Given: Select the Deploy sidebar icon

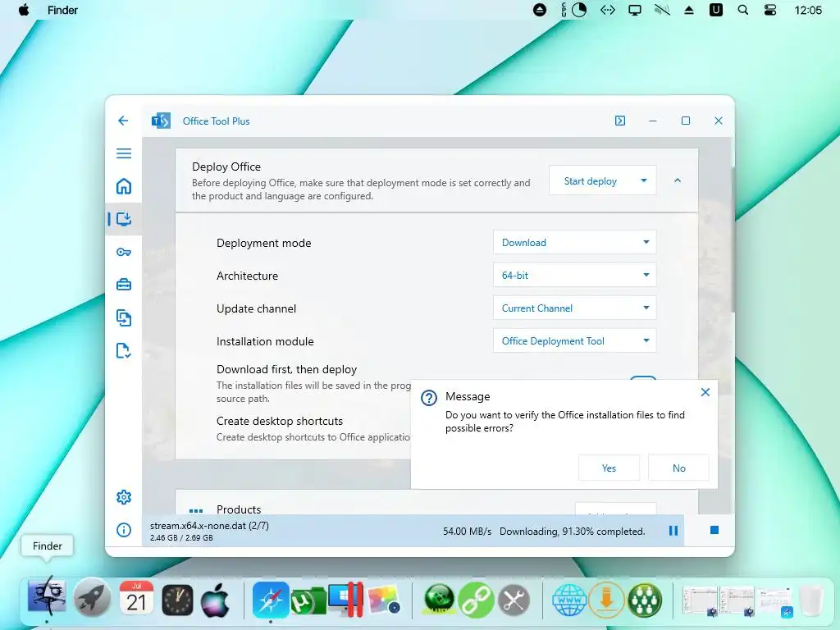Looking at the screenshot, I should [x=124, y=218].
